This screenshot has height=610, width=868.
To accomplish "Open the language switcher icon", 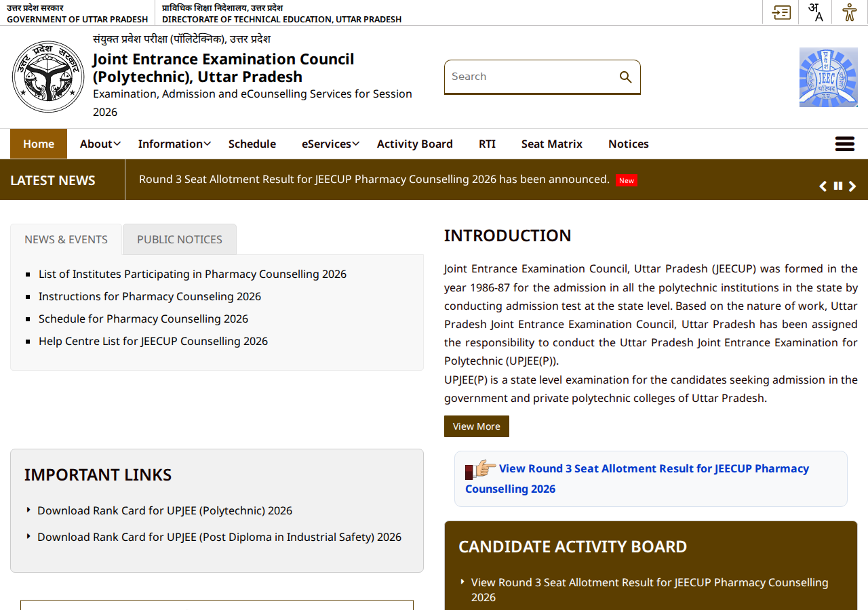I will pyautogui.click(x=815, y=12).
